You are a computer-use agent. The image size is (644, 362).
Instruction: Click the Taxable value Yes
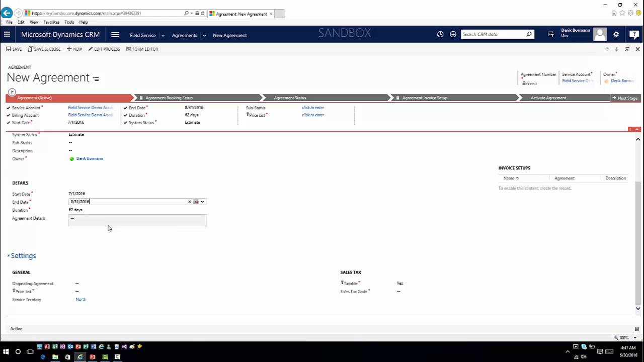coord(400,283)
